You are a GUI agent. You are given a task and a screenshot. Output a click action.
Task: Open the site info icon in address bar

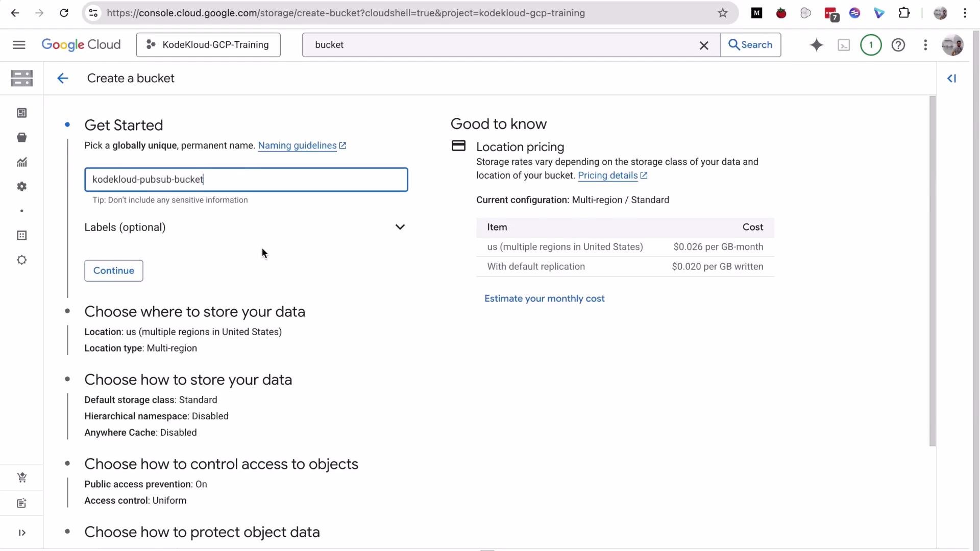93,13
